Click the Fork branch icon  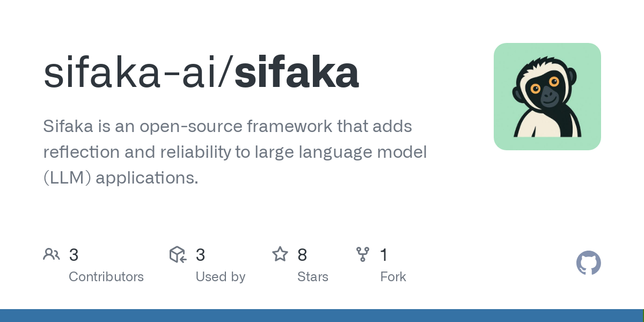point(363,254)
